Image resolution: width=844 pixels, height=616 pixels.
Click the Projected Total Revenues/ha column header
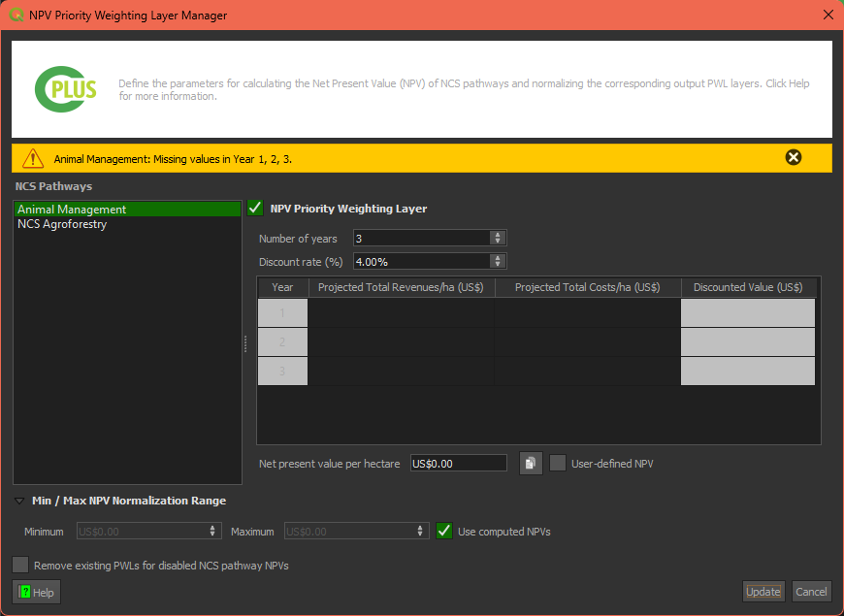point(401,287)
